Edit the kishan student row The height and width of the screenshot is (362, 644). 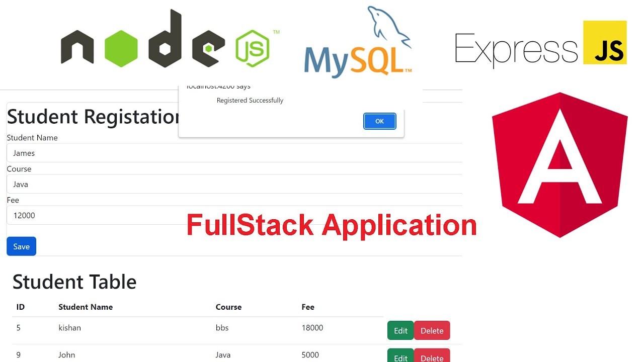[400, 330]
